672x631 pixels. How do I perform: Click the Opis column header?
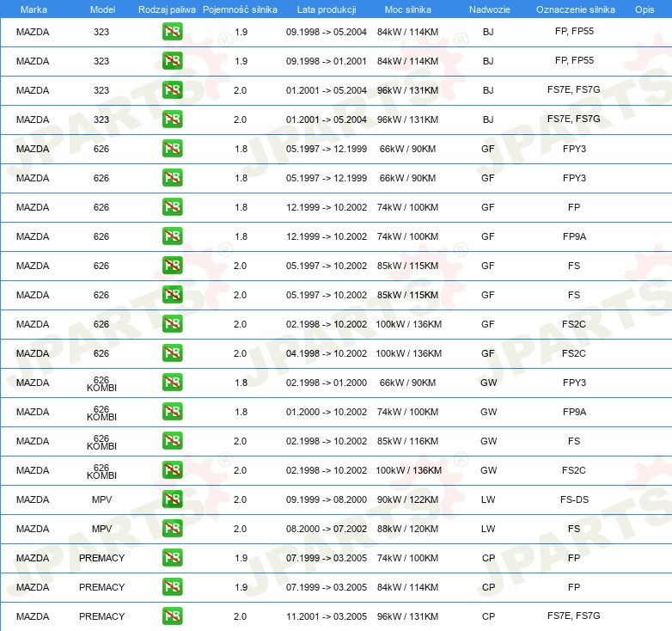645,9
